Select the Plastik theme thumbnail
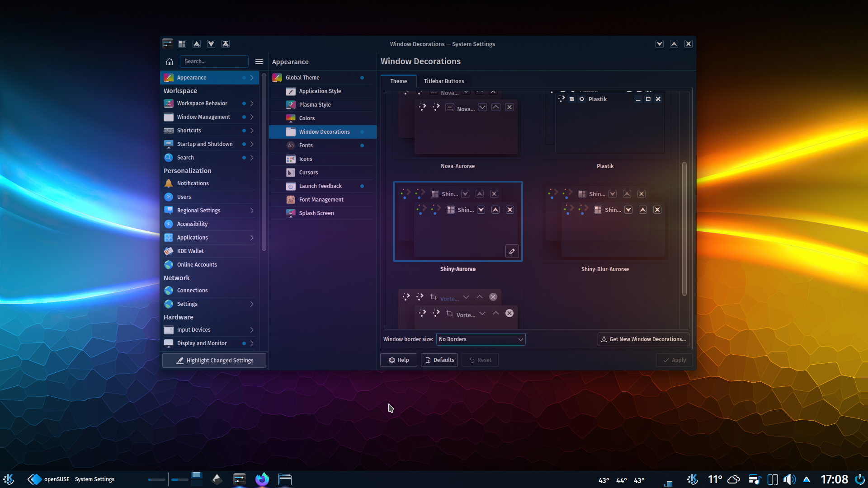 (605, 125)
